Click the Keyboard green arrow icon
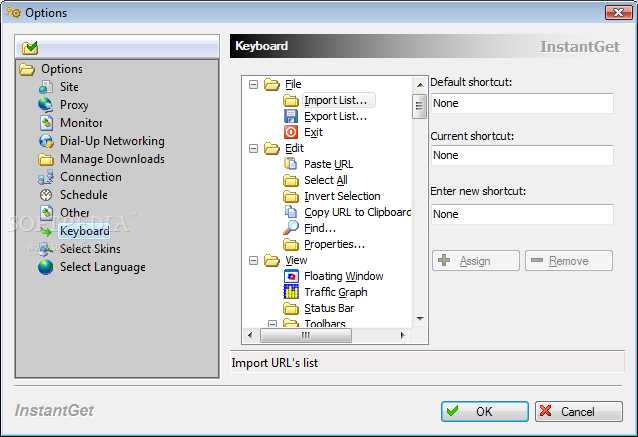 pos(46,232)
